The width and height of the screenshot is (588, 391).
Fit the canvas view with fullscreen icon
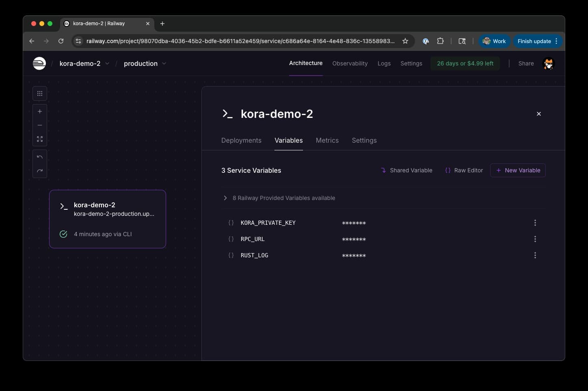point(39,139)
